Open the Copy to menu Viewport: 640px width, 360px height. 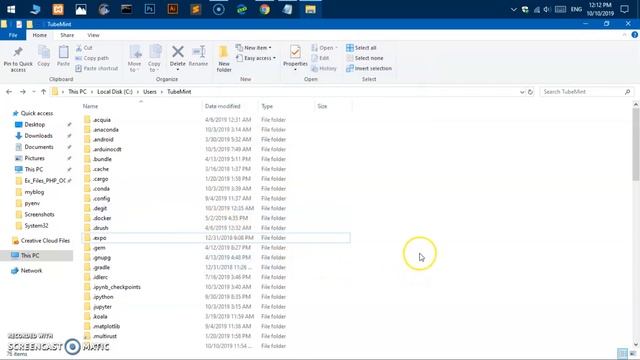[x=154, y=59]
